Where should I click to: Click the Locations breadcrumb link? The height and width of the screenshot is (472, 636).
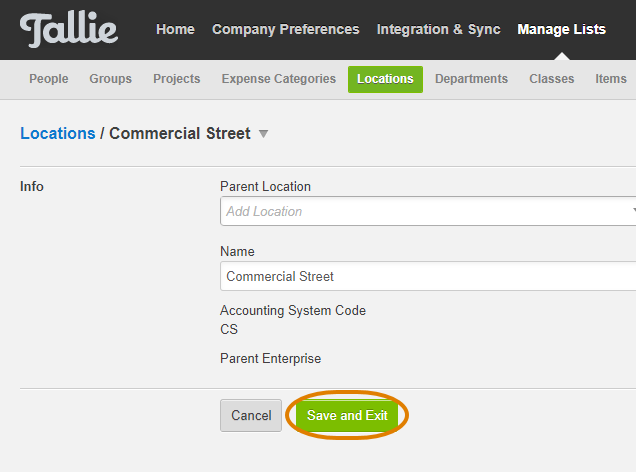pyautogui.click(x=58, y=133)
